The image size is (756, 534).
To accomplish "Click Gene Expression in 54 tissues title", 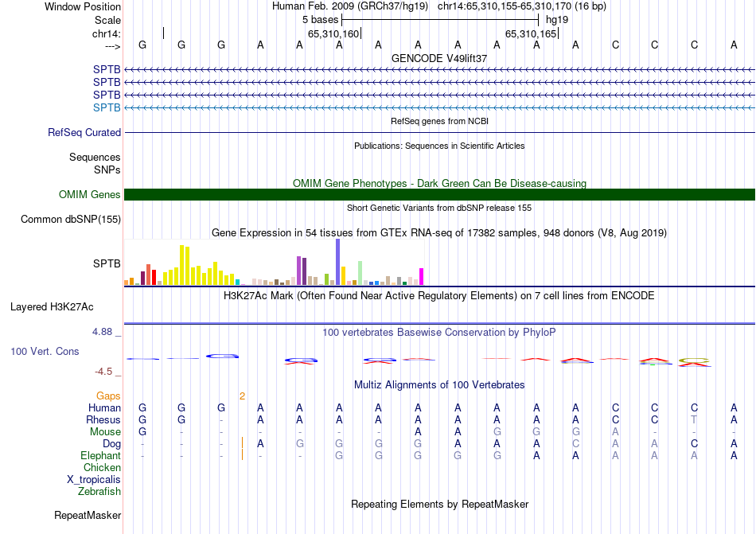I will 439,233.
